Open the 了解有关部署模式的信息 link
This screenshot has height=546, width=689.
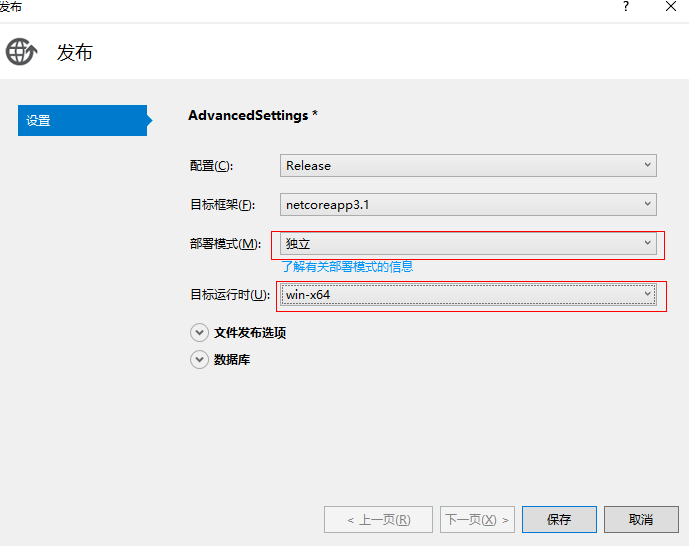(x=347, y=267)
